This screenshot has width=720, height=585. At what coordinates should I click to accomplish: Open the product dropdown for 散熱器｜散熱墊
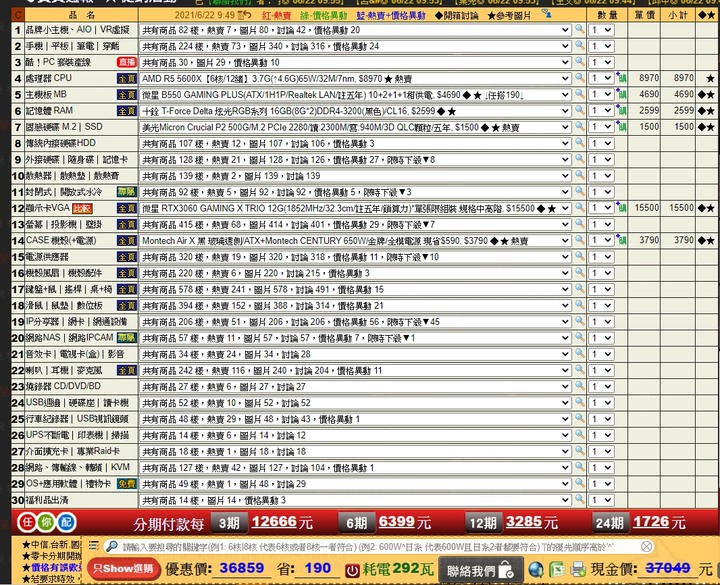355,176
